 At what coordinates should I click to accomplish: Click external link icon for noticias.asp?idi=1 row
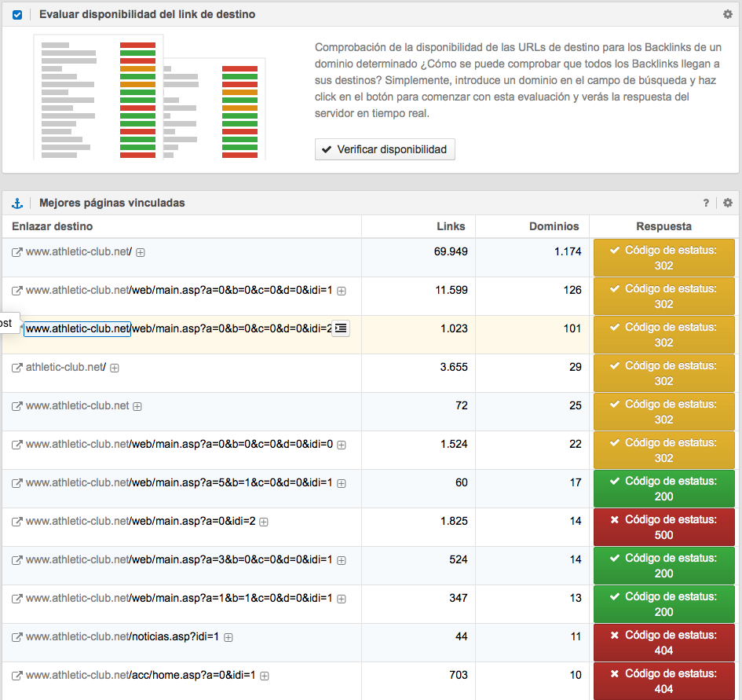(x=17, y=637)
